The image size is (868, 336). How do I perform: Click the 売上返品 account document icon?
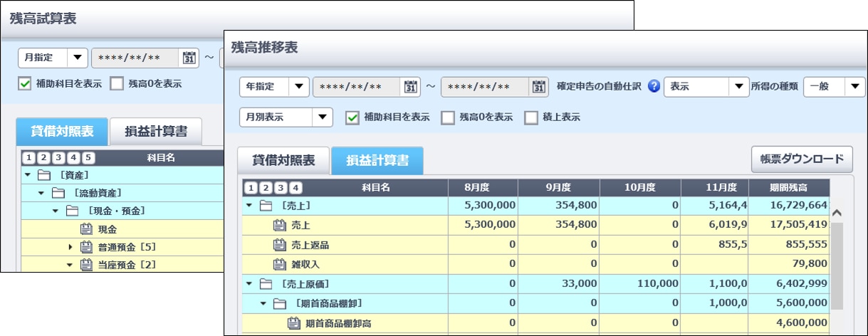point(280,245)
